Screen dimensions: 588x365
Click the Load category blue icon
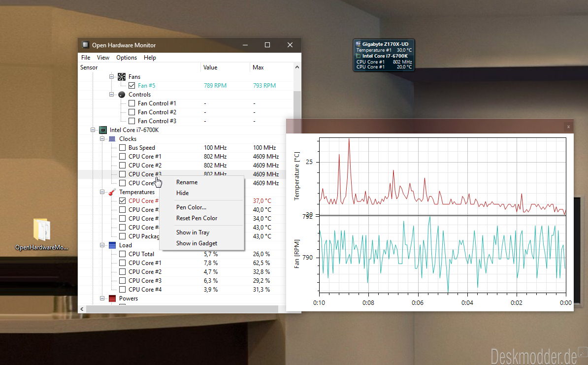pos(112,245)
